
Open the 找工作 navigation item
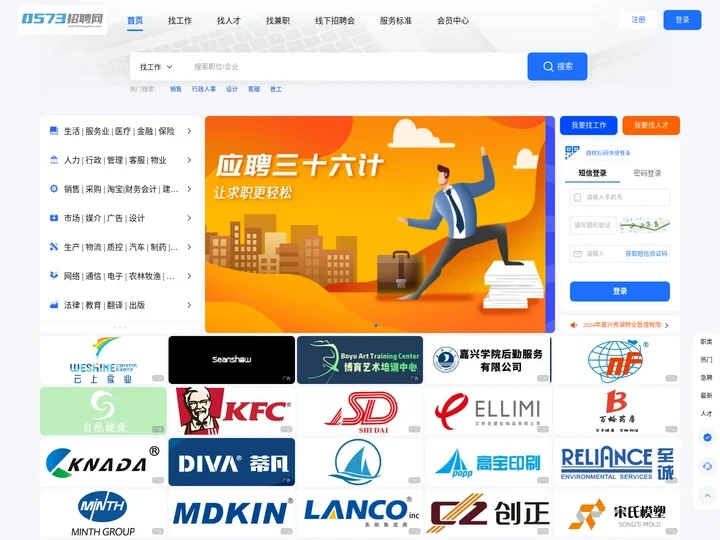(180, 21)
